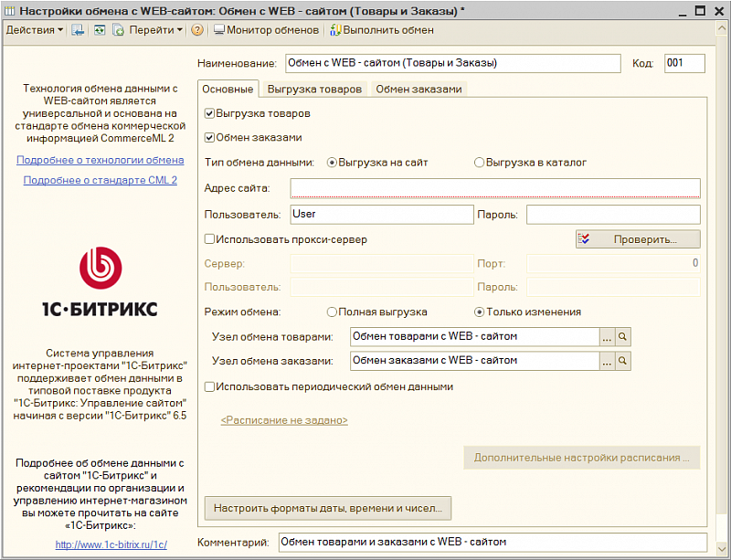
Task: Click the Пользователь field containing User
Action: [382, 215]
